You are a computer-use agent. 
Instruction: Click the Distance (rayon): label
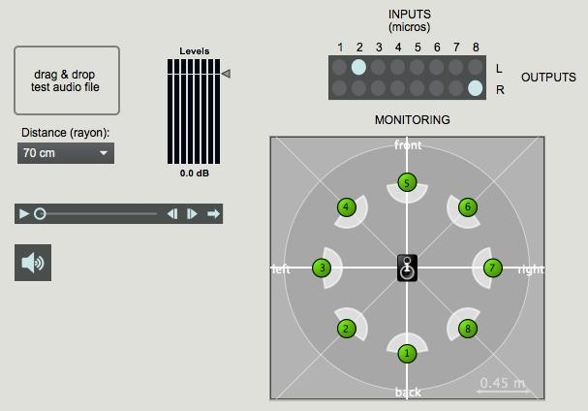65,133
